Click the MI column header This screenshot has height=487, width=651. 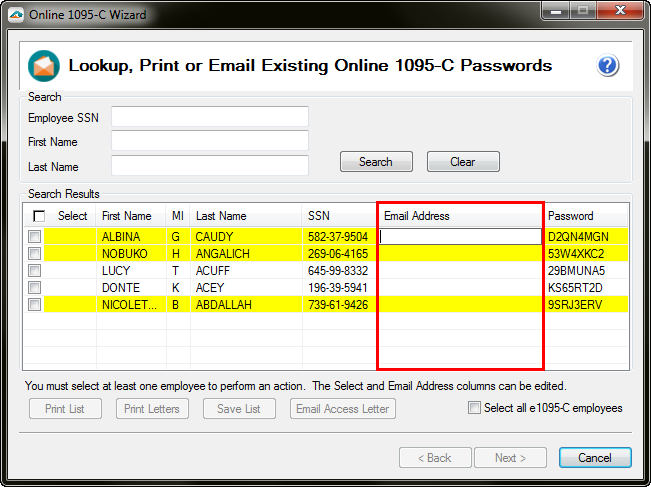point(178,216)
